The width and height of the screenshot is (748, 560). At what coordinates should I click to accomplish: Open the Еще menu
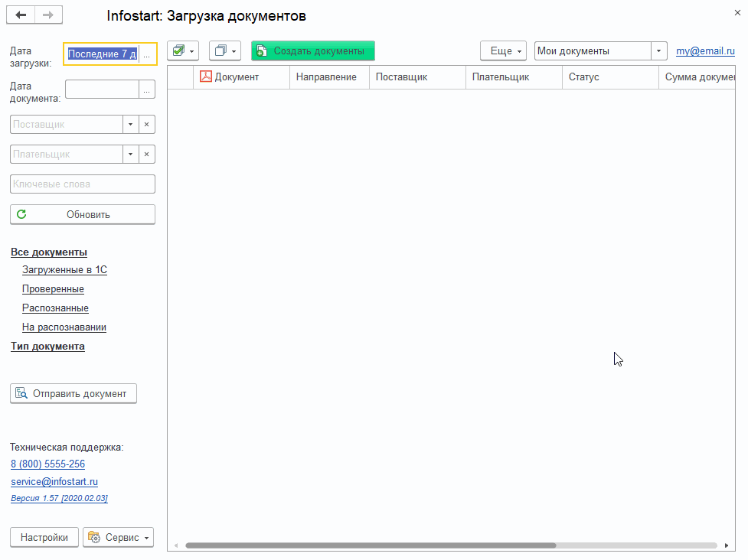point(503,51)
